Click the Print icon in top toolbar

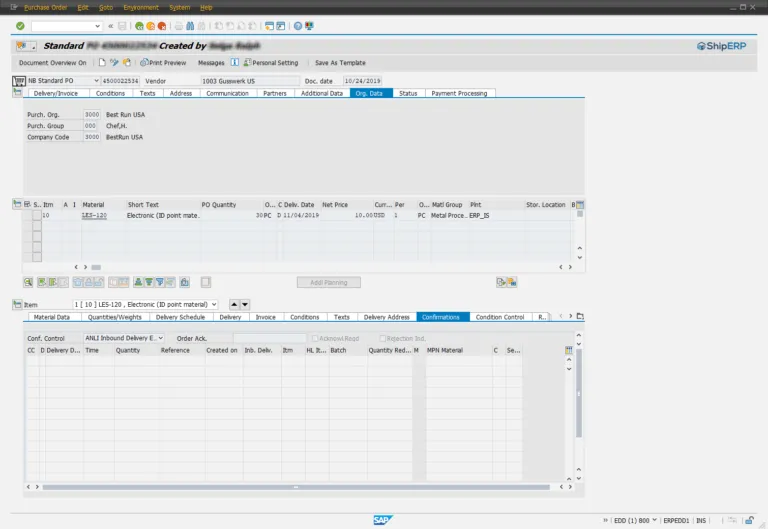[178, 26]
